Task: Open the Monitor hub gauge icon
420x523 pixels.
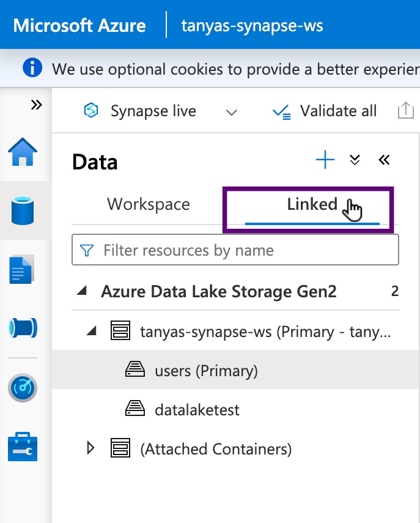Action: pos(23,388)
